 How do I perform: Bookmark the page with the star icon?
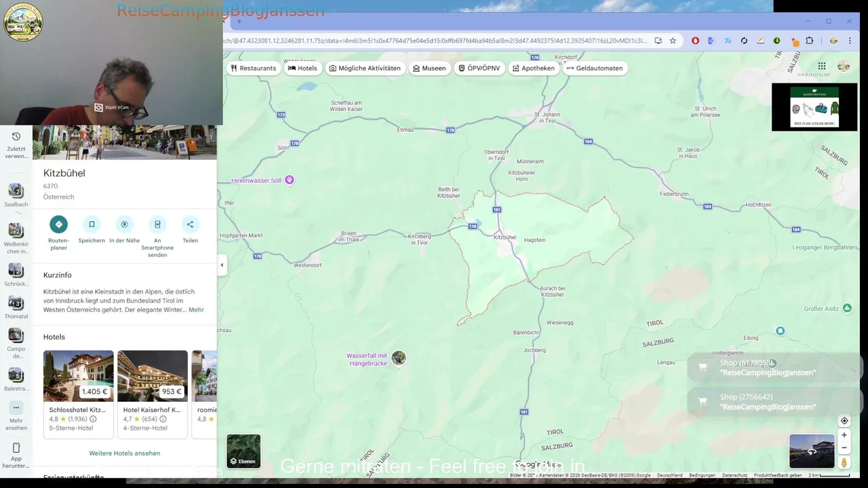tap(673, 41)
